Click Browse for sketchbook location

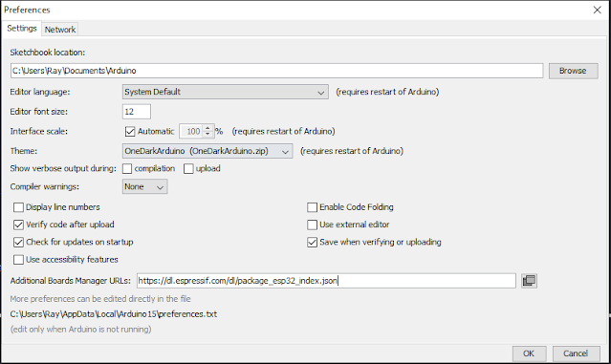573,71
